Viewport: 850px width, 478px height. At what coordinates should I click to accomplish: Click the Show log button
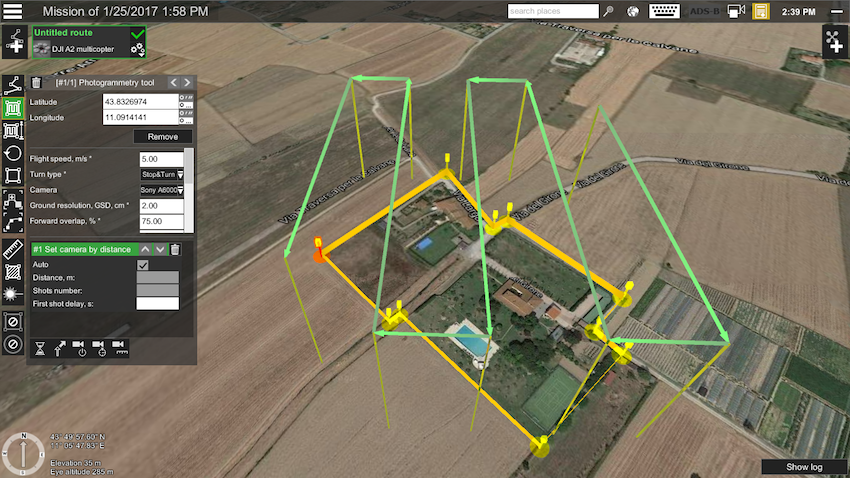(x=804, y=467)
